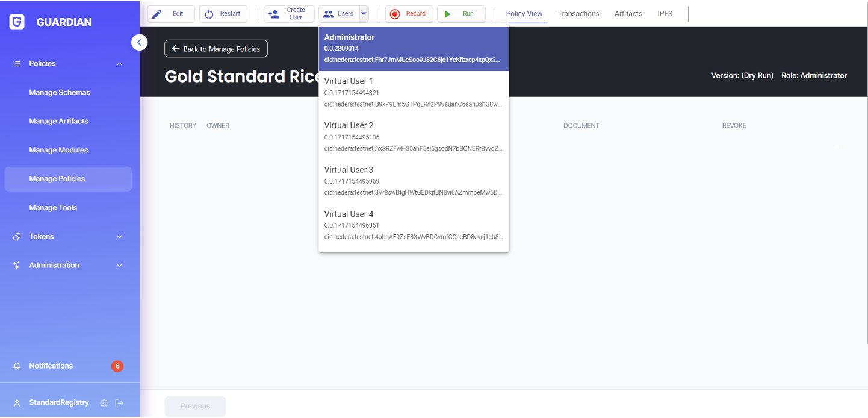Image resolution: width=868 pixels, height=418 pixels.
Task: Click Create User button
Action: (x=289, y=14)
